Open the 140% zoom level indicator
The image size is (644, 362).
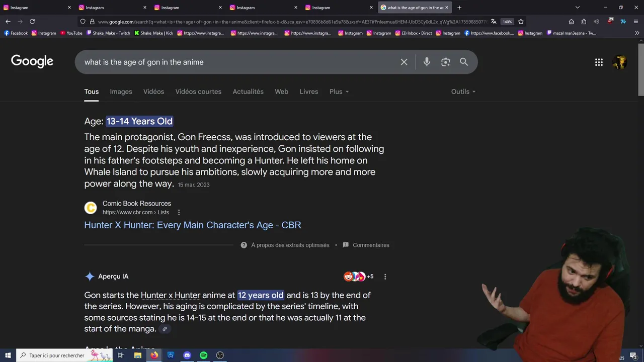pyautogui.click(x=507, y=22)
